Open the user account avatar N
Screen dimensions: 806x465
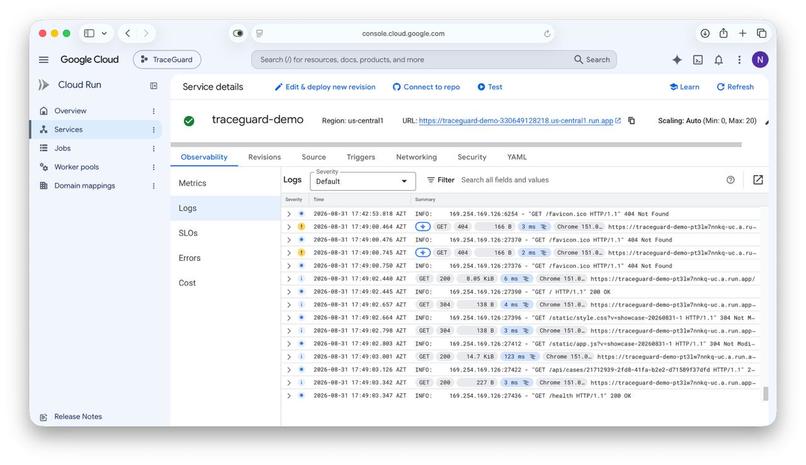tap(760, 60)
